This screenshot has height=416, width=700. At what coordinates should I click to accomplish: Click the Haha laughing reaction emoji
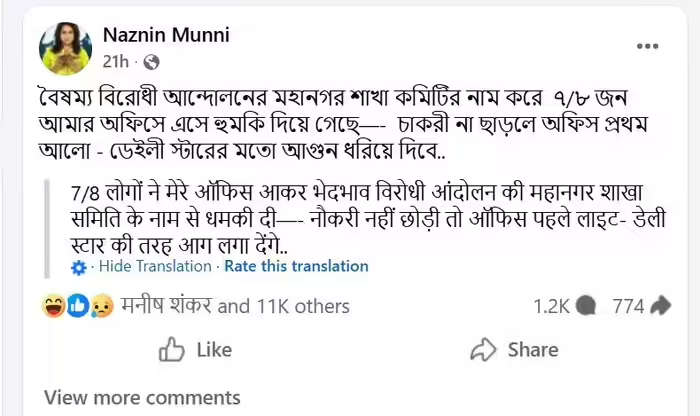[x=54, y=306]
